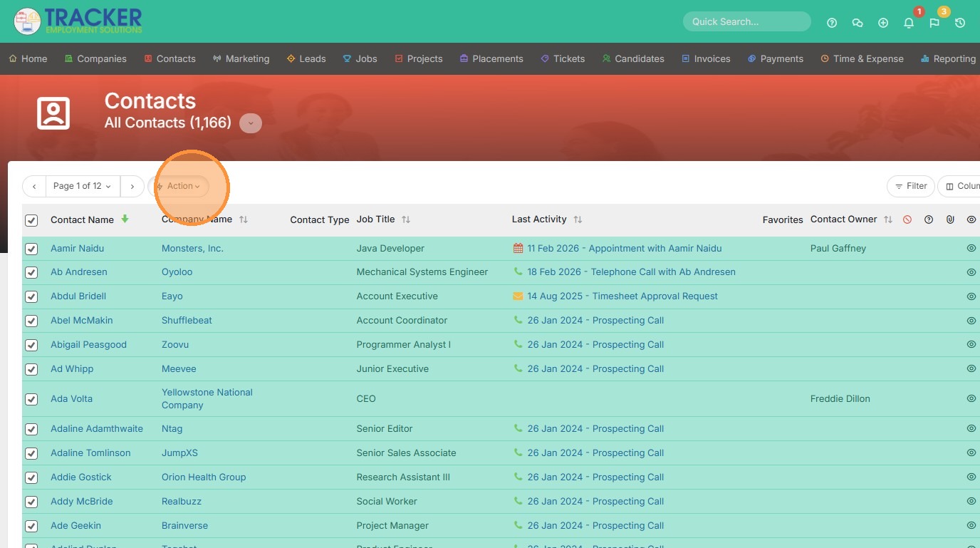Uncheck the Abdul Bridell row checkbox
The height and width of the screenshot is (548, 980).
point(31,296)
